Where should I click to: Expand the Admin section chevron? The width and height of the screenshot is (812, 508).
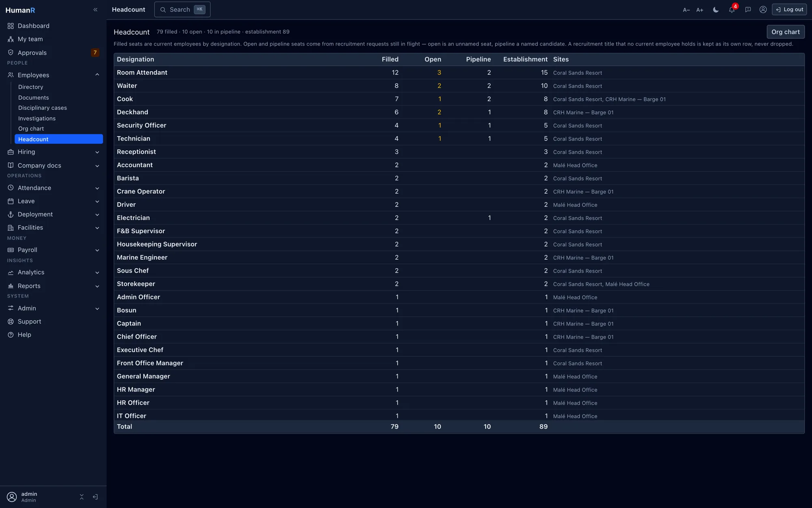(97, 308)
